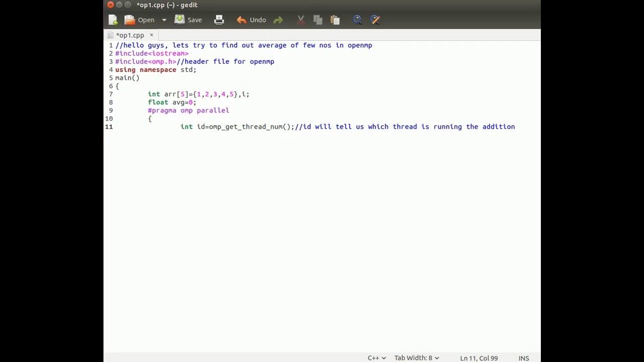The width and height of the screenshot is (644, 362).
Task: Expand the recent files dropdown arrow beside Open
Action: click(164, 20)
